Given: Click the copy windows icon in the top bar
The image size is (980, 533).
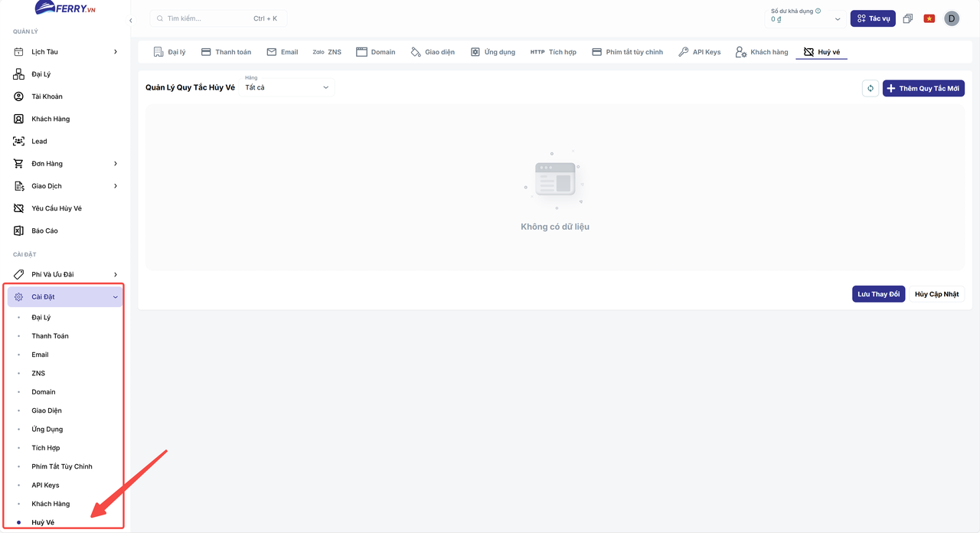Looking at the screenshot, I should (908, 18).
